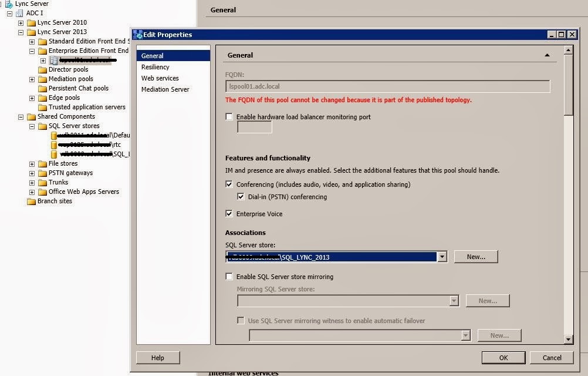Screen dimensions: 588x376
Task: Click New next to mirroring witness dropdown
Action: (499, 335)
